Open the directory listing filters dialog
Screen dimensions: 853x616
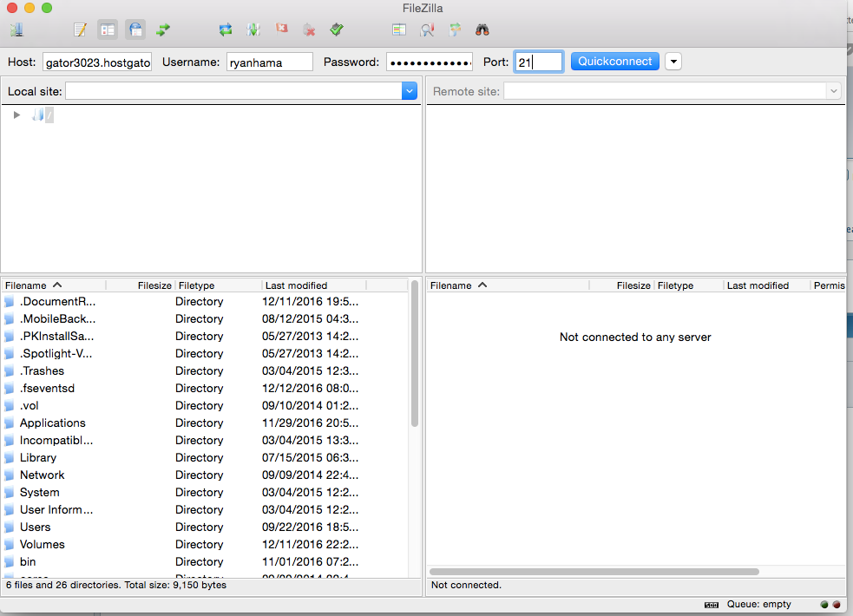(x=399, y=29)
